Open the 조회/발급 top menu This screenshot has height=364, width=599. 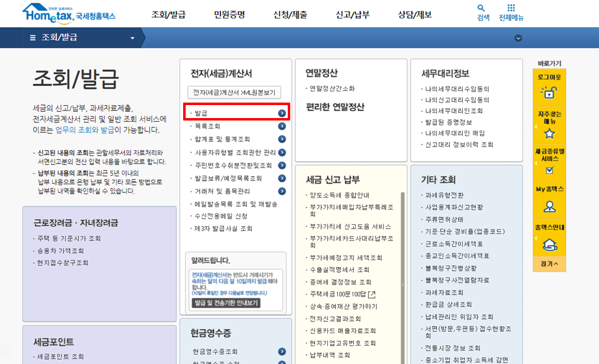tap(168, 15)
